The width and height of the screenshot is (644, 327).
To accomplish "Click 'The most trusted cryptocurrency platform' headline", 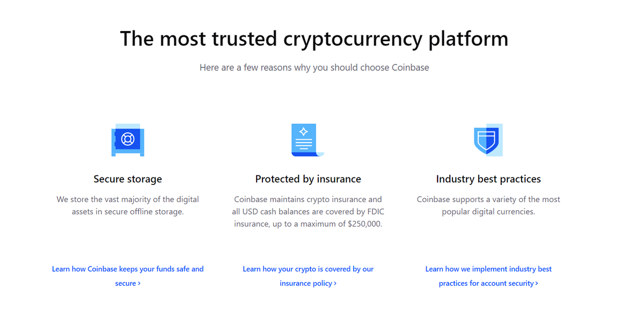I will 314,39.
